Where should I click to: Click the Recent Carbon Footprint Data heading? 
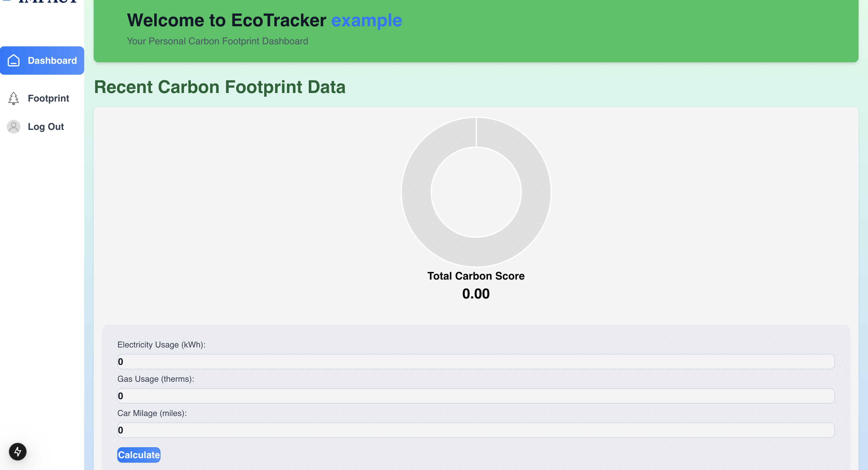220,87
